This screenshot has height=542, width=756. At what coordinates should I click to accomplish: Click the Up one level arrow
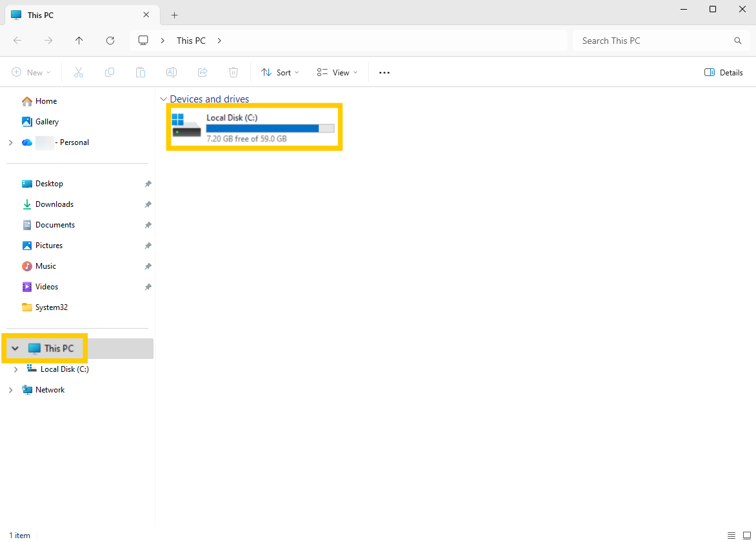79,41
